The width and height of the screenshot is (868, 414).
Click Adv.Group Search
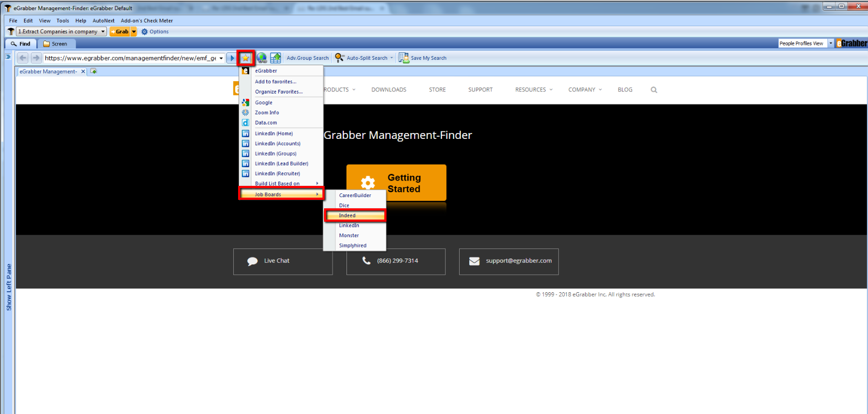pyautogui.click(x=307, y=58)
